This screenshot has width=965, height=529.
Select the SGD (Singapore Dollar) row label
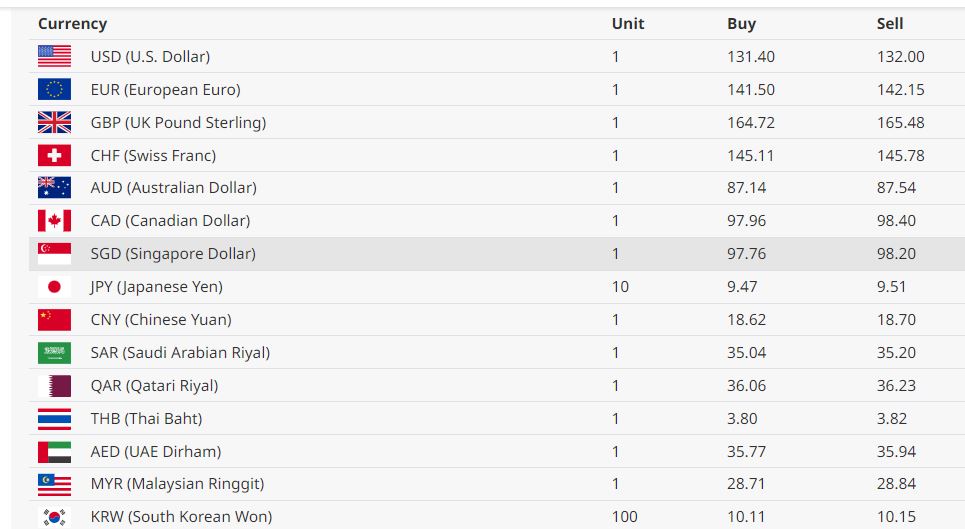coord(173,254)
